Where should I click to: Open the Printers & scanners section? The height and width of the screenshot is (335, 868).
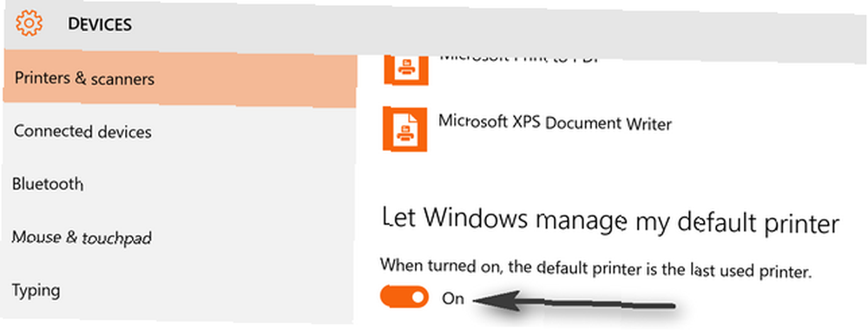click(180, 79)
